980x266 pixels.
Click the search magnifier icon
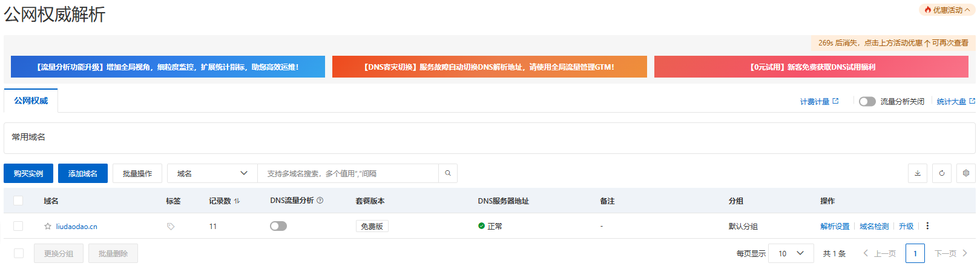(x=448, y=173)
